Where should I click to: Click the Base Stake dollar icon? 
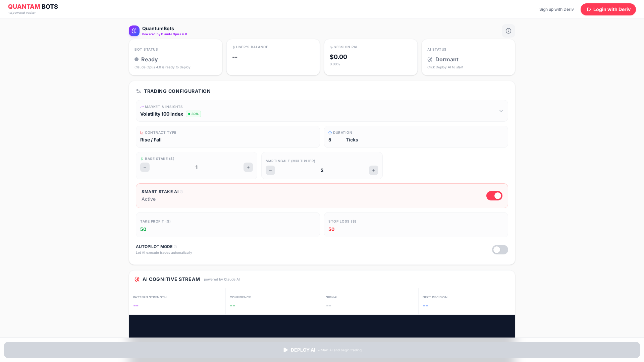(142, 159)
